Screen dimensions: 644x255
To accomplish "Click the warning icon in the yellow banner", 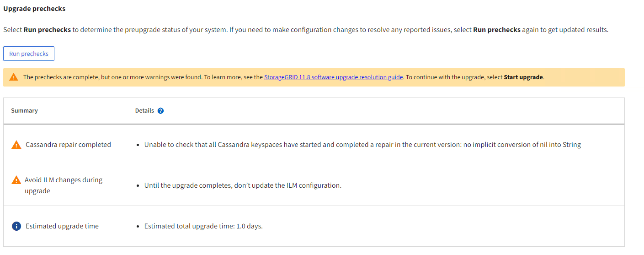I will pos(14,77).
